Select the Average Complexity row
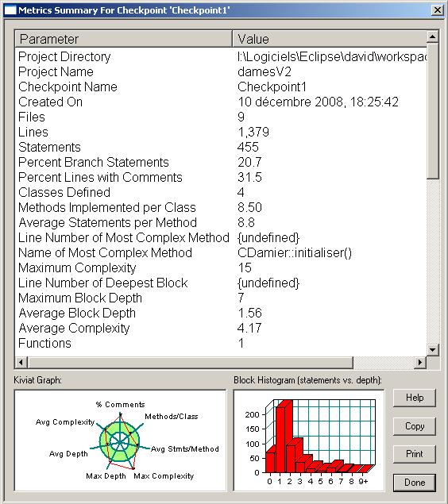448x504 pixels. point(221,329)
